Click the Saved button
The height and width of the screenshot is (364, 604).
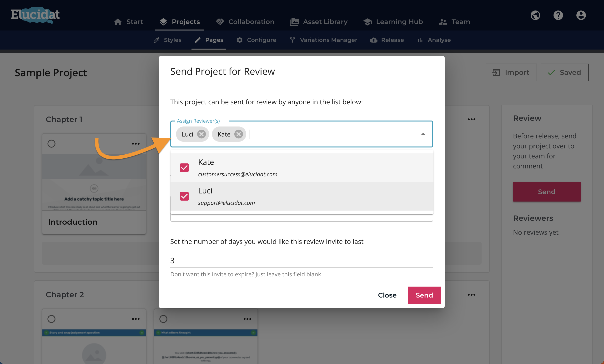pos(564,72)
